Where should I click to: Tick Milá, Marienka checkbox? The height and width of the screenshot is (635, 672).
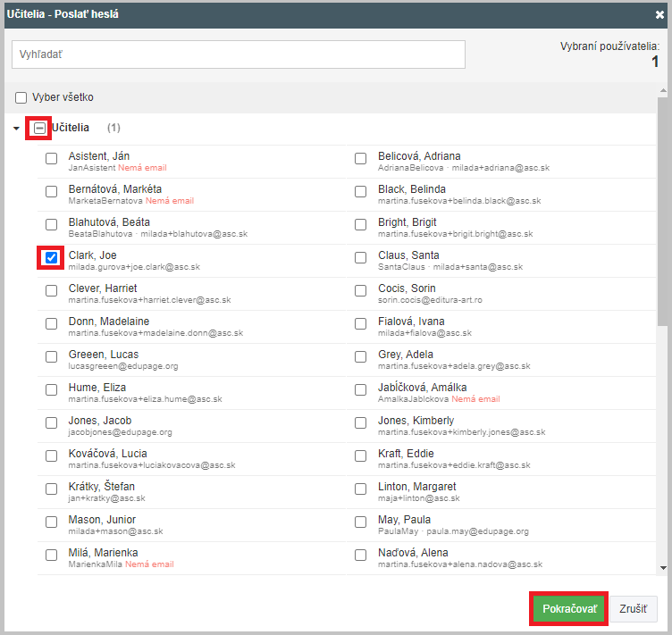click(52, 555)
